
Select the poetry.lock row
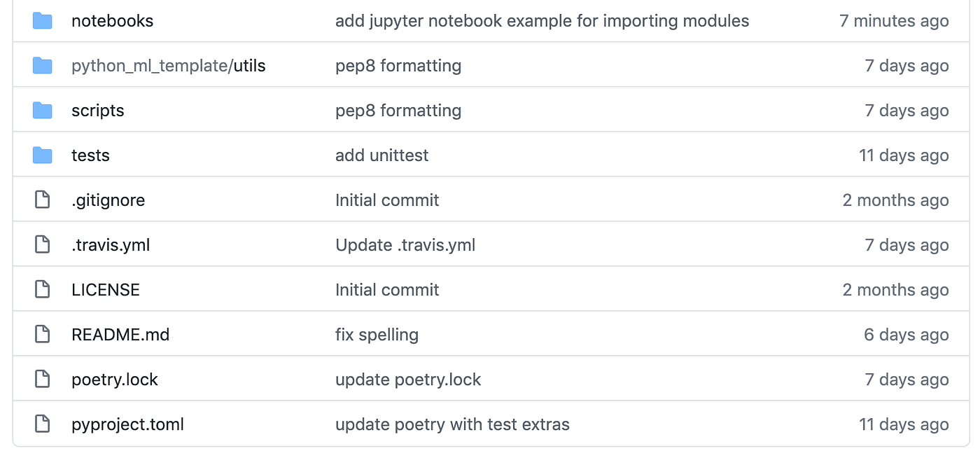[490, 379]
